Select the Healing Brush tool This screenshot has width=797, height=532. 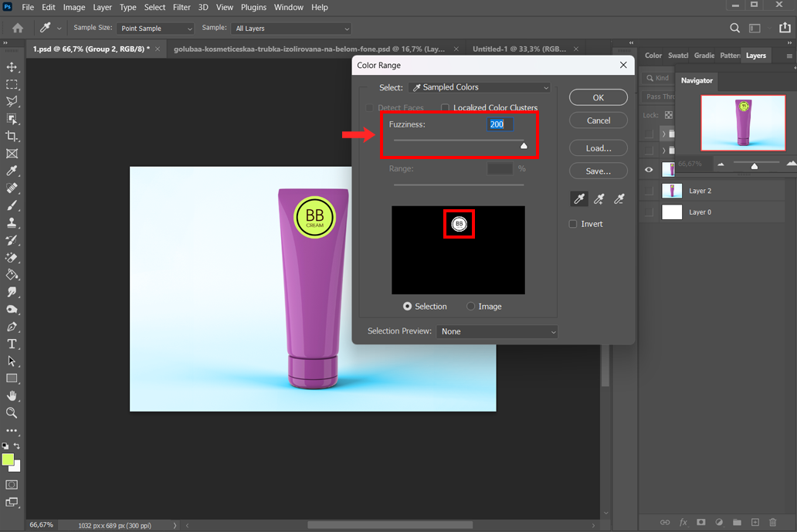click(x=12, y=188)
